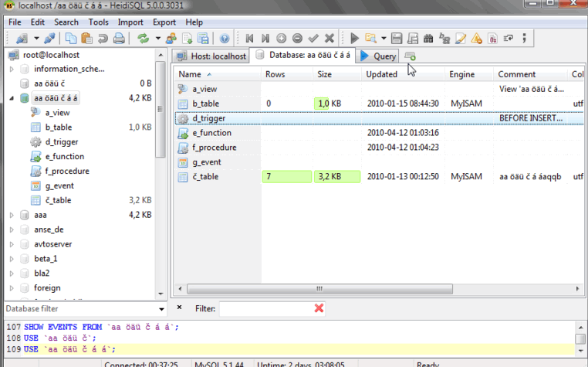Click the Run query play icon
Viewport: 588px width, 367px height.
[354, 39]
